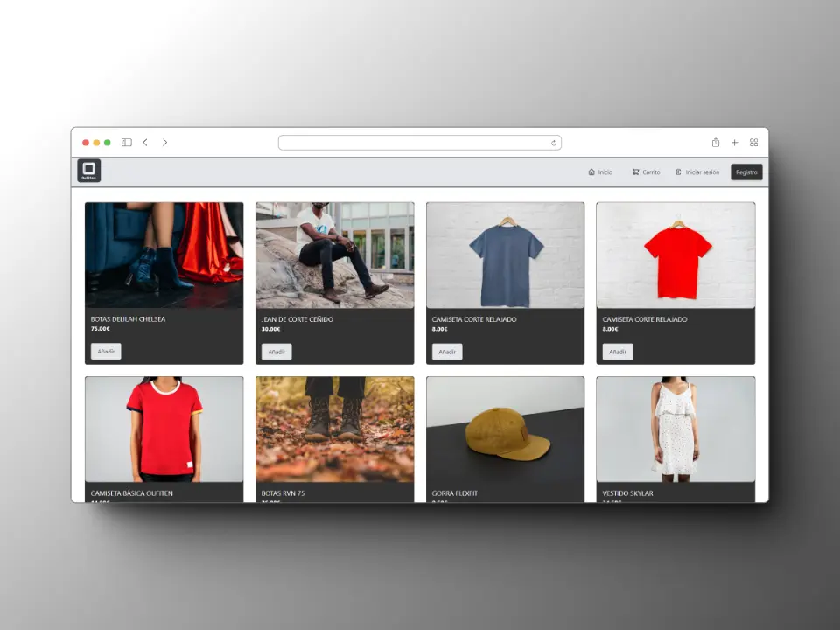Viewport: 840px width, 630px height.
Task: Add the red Camiseta Corte Relajado to cart
Action: click(x=618, y=352)
